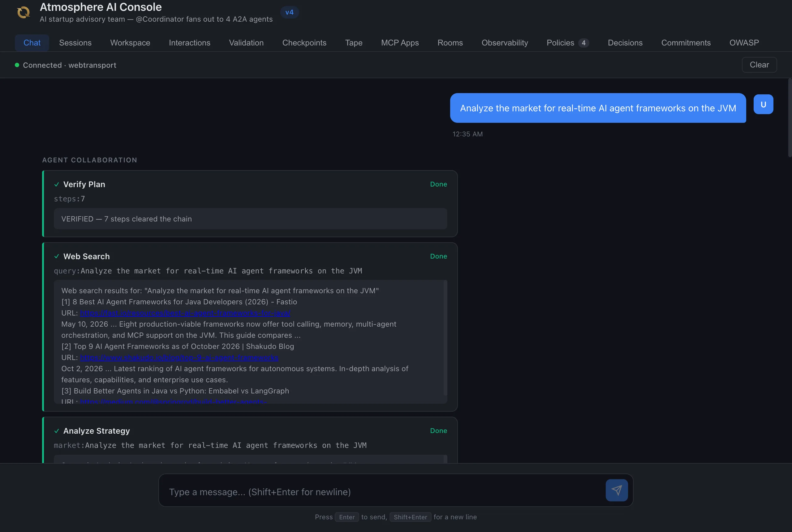Open the Workspace tab

pos(130,43)
